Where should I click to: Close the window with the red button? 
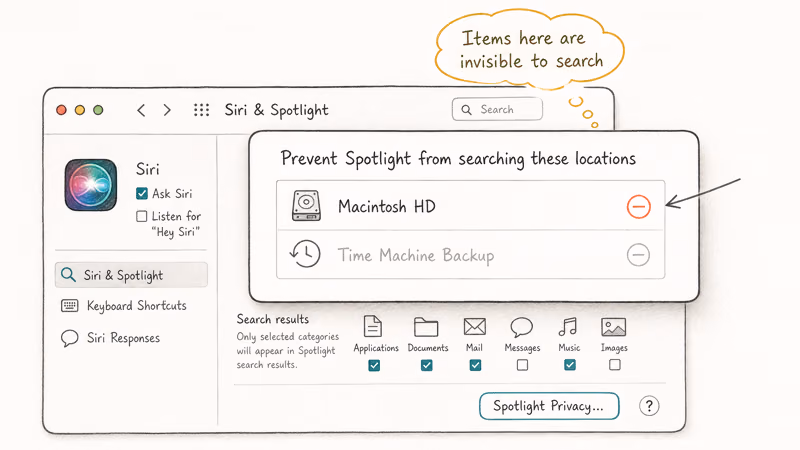[x=61, y=110]
